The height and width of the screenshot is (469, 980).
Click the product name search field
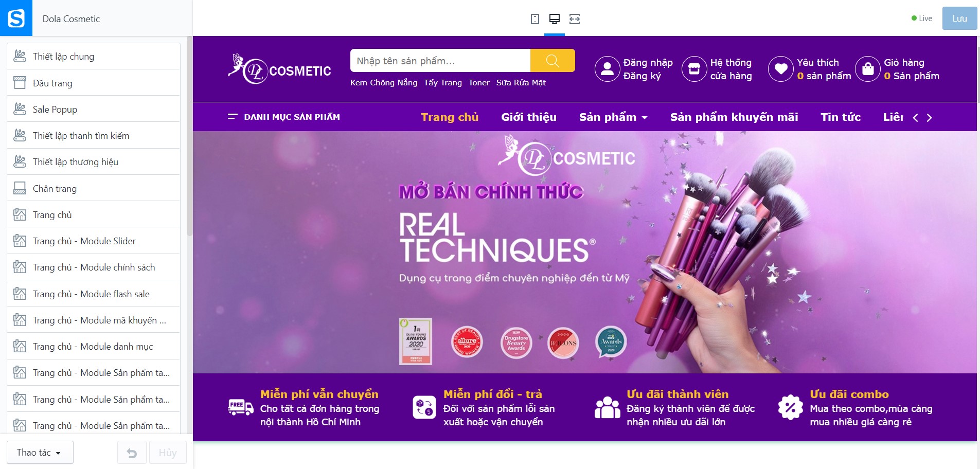pos(440,61)
